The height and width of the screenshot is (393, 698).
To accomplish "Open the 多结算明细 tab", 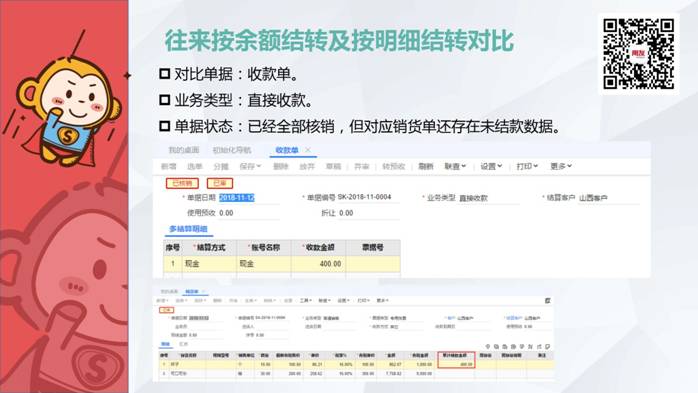I will coord(188,229).
